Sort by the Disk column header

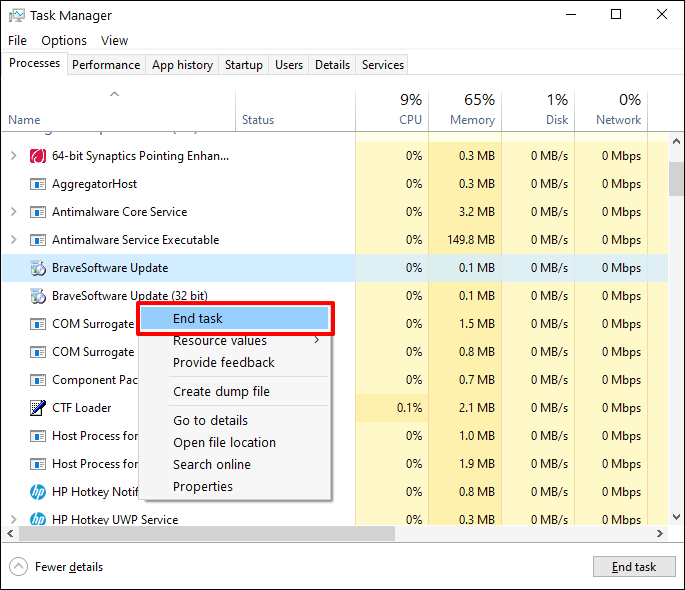point(538,111)
